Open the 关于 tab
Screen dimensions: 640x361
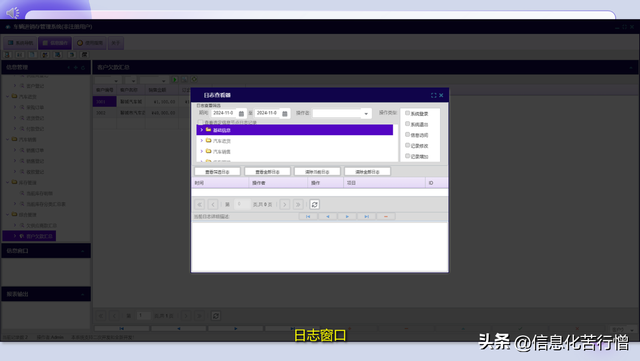[x=116, y=43]
